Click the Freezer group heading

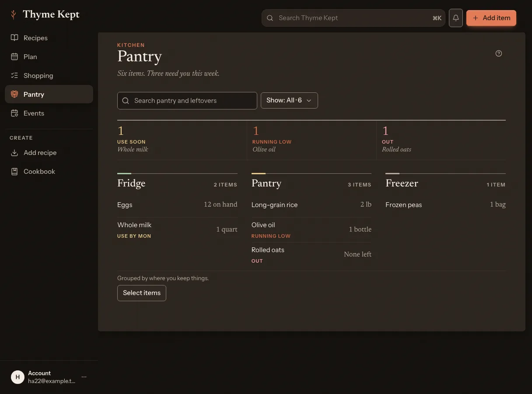click(x=402, y=183)
